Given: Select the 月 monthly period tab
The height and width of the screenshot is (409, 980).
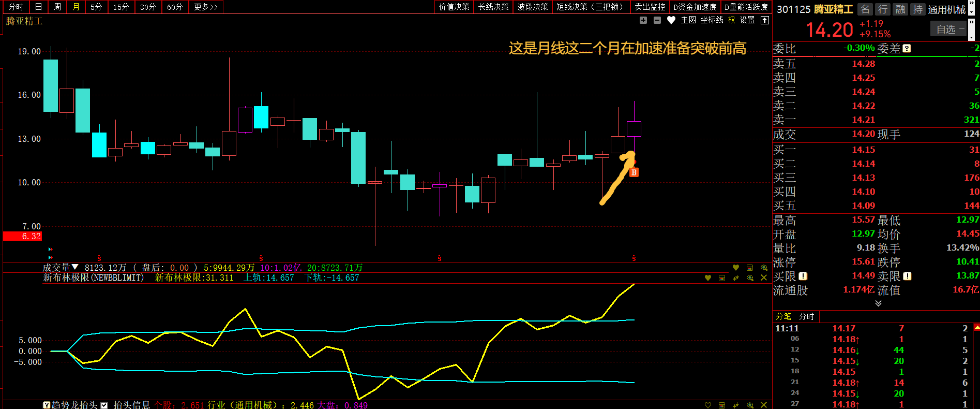Looking at the screenshot, I should click(76, 7).
